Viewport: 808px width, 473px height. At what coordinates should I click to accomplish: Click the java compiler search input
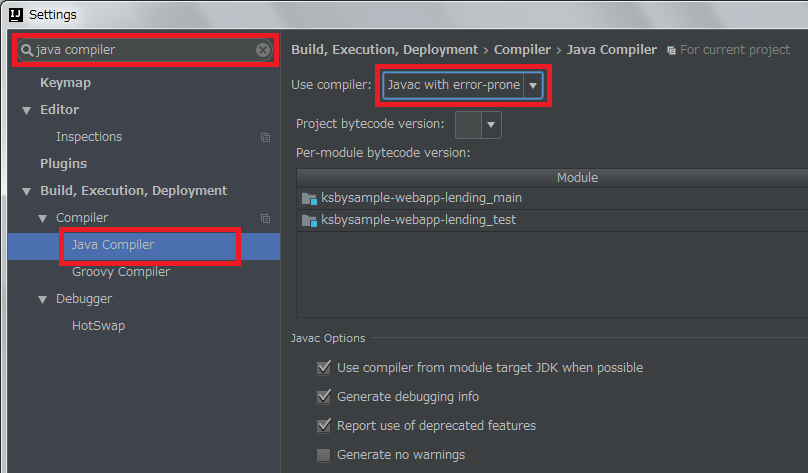pos(144,50)
